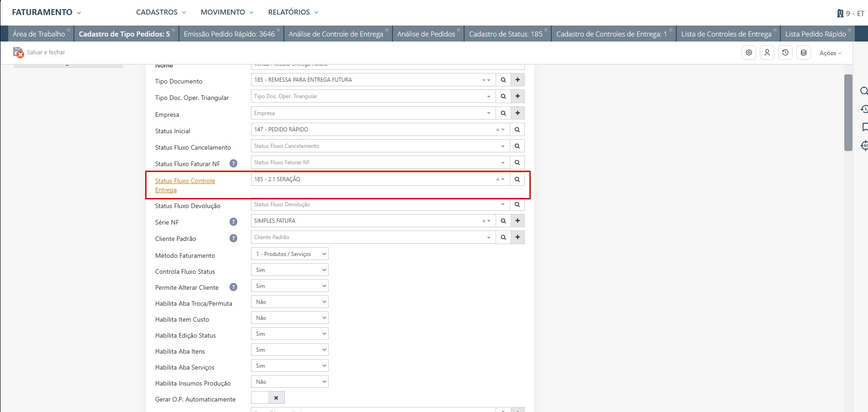Screen dimensions: 868x412
Task: Open the CADASTROS menu
Action: 161,12
